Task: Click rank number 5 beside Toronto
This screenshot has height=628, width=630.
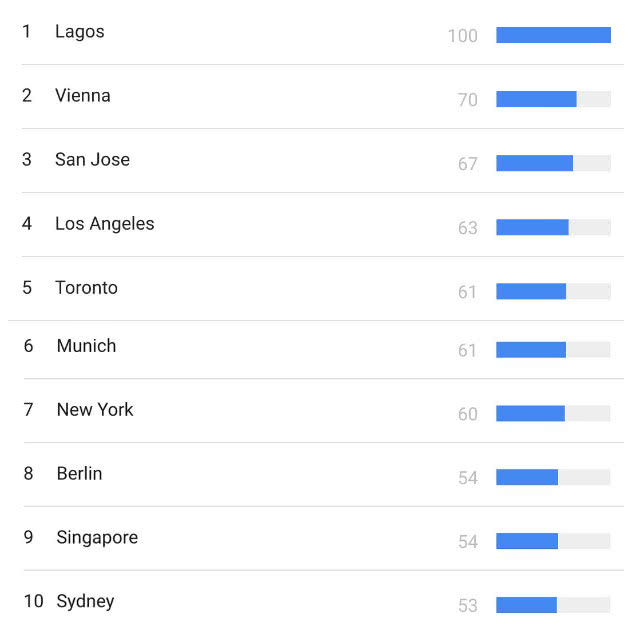Action: pyautogui.click(x=27, y=288)
